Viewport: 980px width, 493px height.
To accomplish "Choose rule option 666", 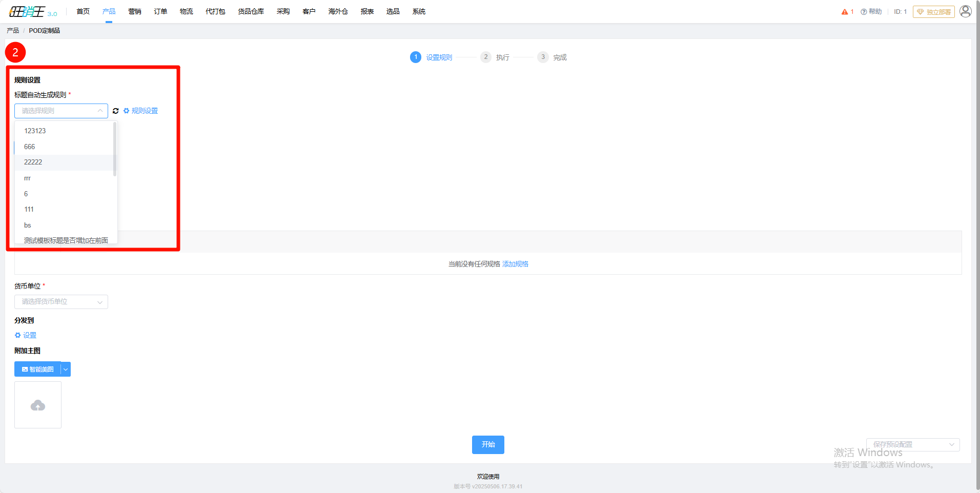I will click(x=65, y=147).
